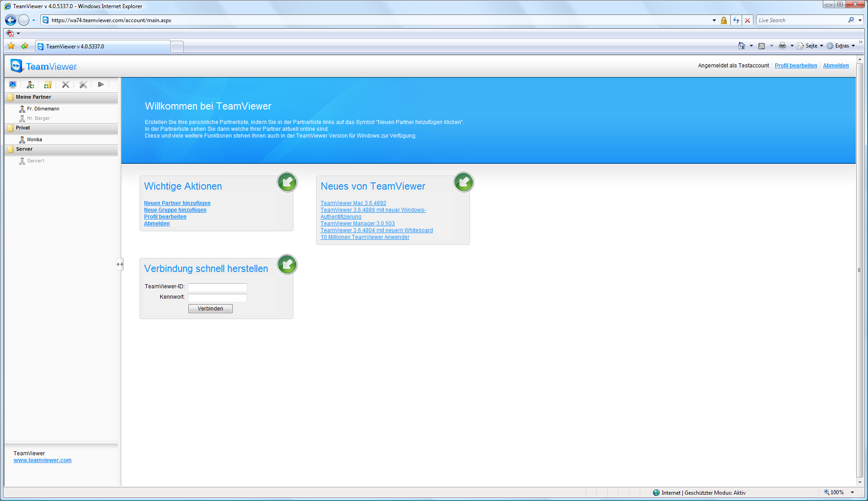Click the Internet Explorer home icon

pyautogui.click(x=741, y=46)
